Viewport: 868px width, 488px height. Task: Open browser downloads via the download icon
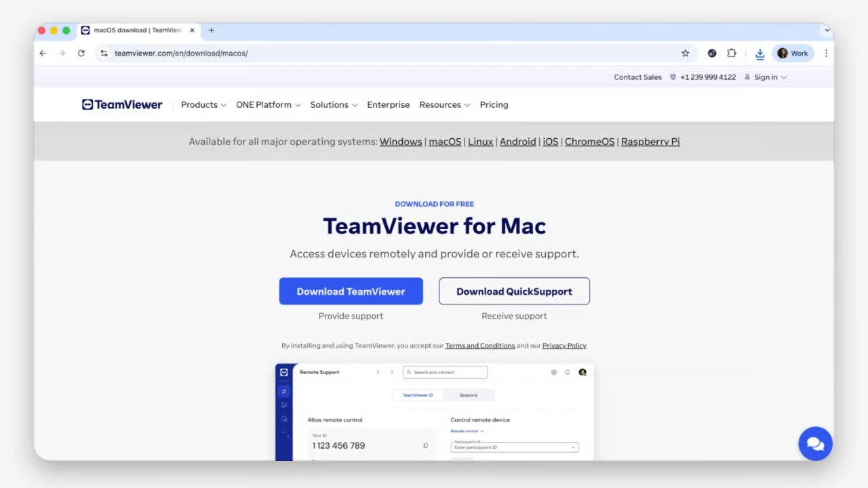(x=759, y=53)
